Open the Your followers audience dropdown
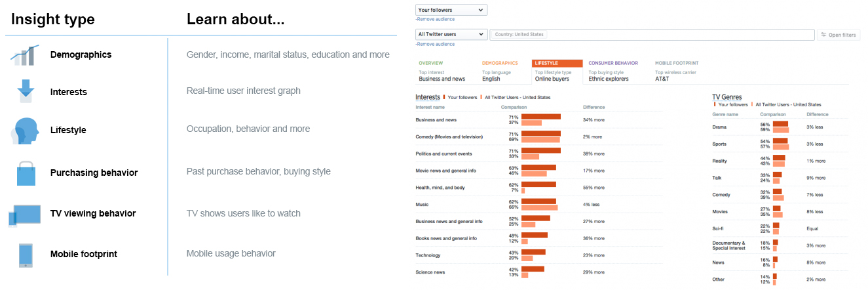868x290 pixels. [x=451, y=10]
